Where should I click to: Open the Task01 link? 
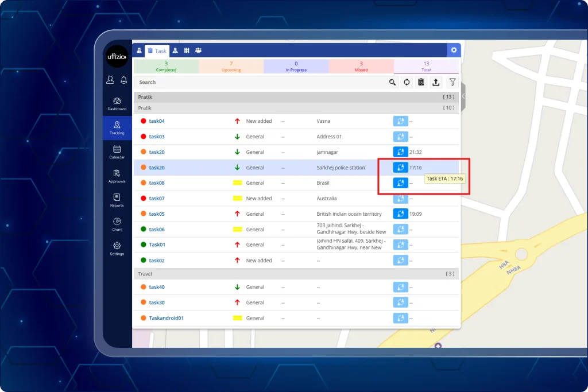(x=157, y=244)
